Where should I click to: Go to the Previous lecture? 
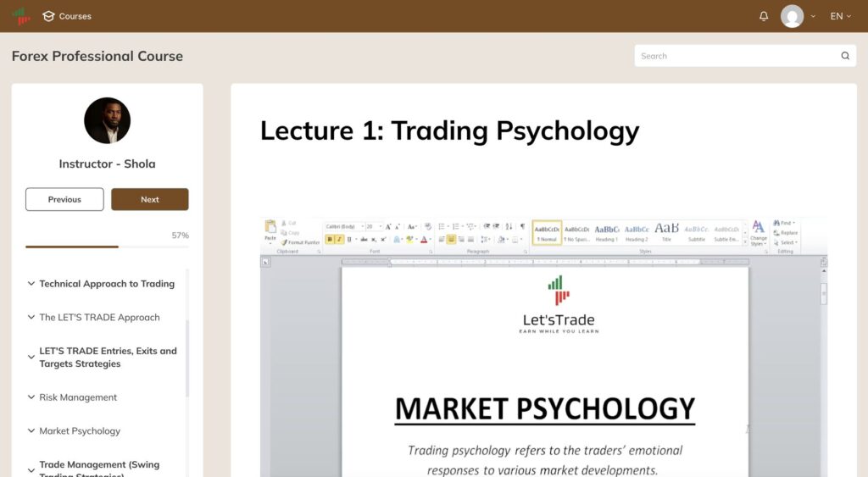[64, 199]
